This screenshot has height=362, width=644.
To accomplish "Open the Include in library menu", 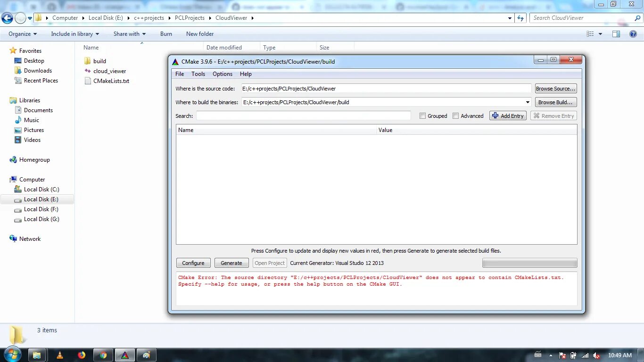I will tap(75, 34).
